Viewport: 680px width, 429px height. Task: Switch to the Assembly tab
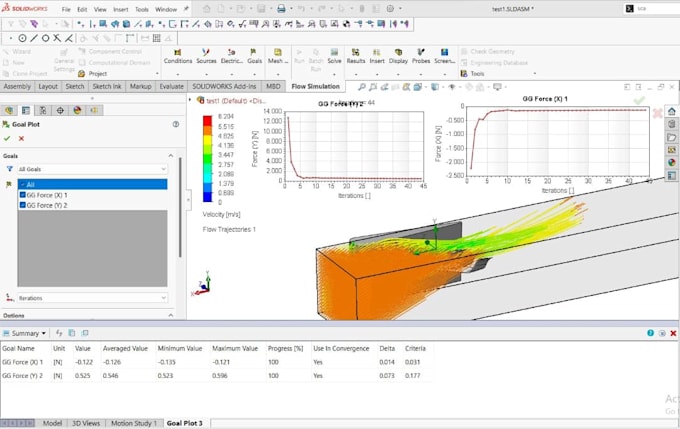pos(17,86)
